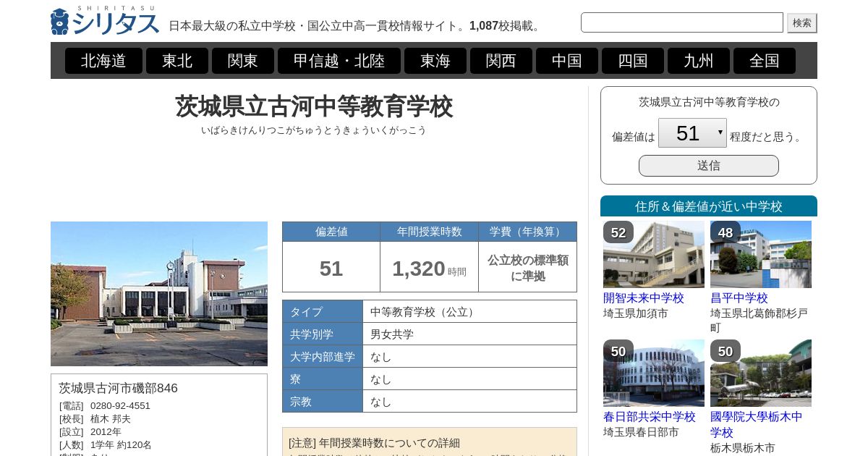Open the 開智未来中学校 thumbnail image
Image resolution: width=868 pixels, height=456 pixels.
pyautogui.click(x=654, y=254)
